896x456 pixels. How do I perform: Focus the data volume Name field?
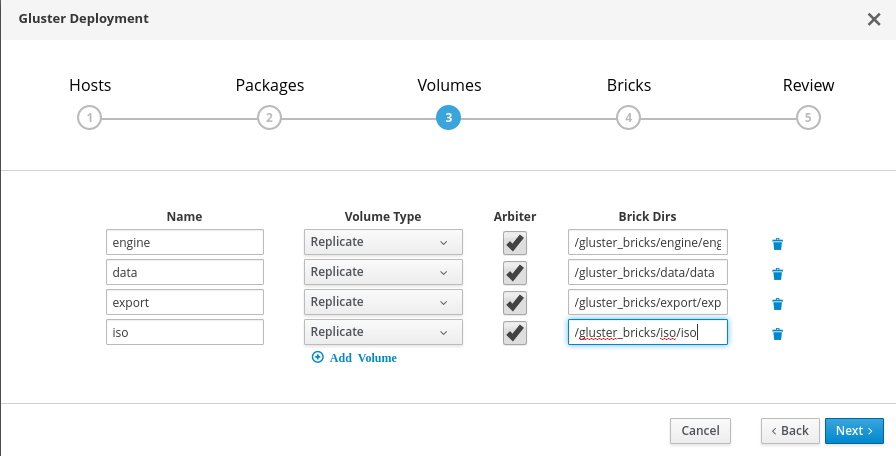coord(184,272)
